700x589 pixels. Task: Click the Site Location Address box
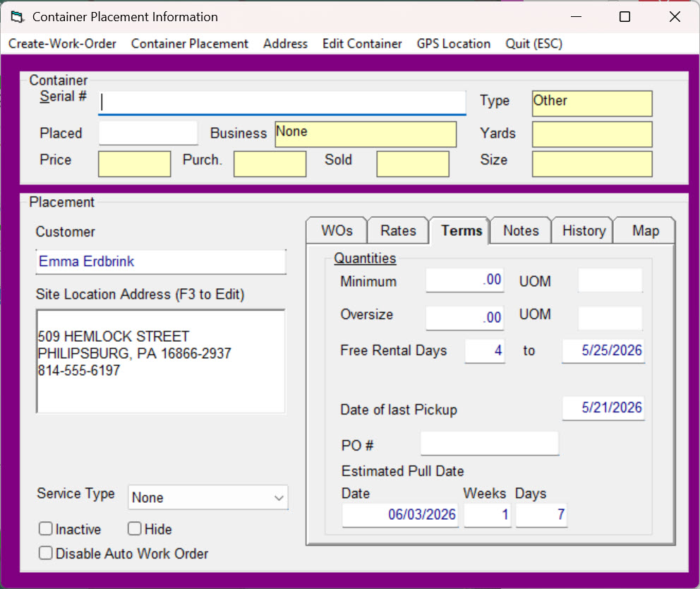pos(161,361)
